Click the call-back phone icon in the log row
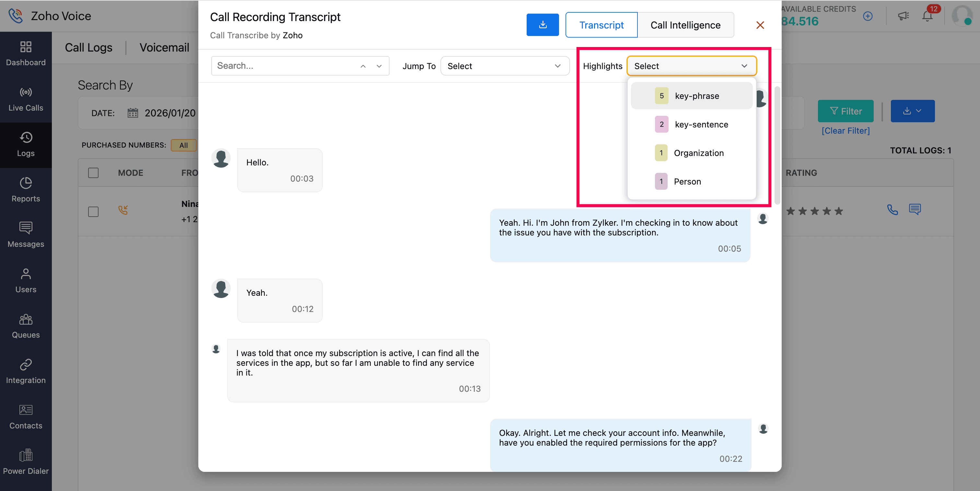Image resolution: width=980 pixels, height=491 pixels. click(x=892, y=210)
